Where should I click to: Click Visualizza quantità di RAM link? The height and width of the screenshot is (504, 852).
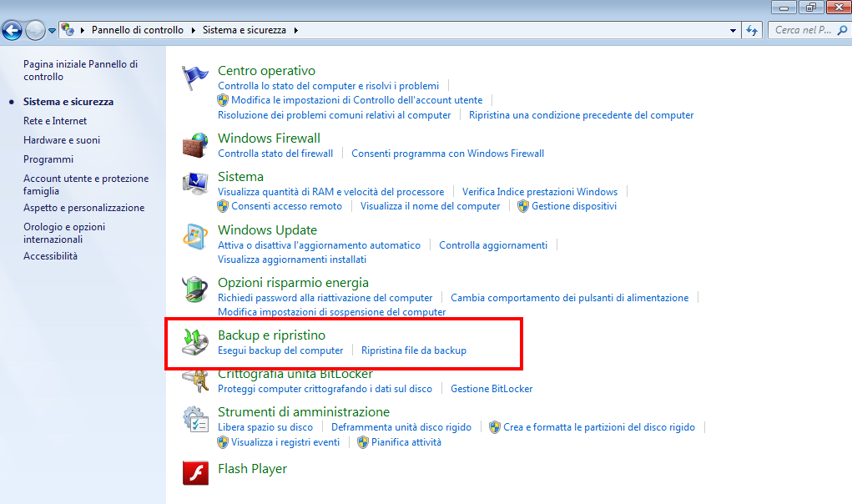point(331,192)
